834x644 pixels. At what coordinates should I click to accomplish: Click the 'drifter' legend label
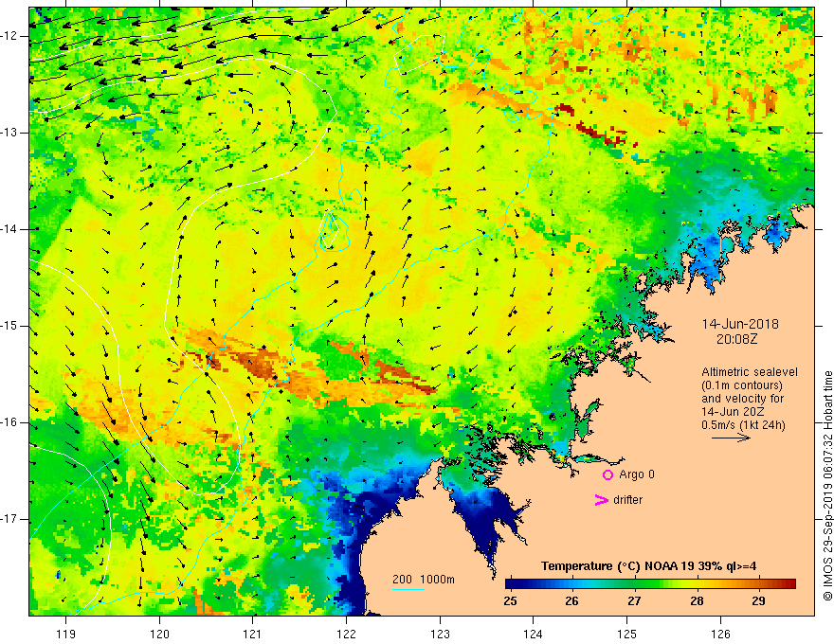627,500
